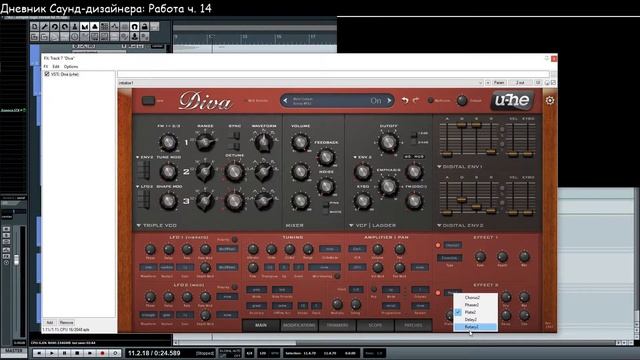Screen dimensions: 640x360
Task: Click the Remove button in FX list
Action: pyautogui.click(x=66, y=322)
